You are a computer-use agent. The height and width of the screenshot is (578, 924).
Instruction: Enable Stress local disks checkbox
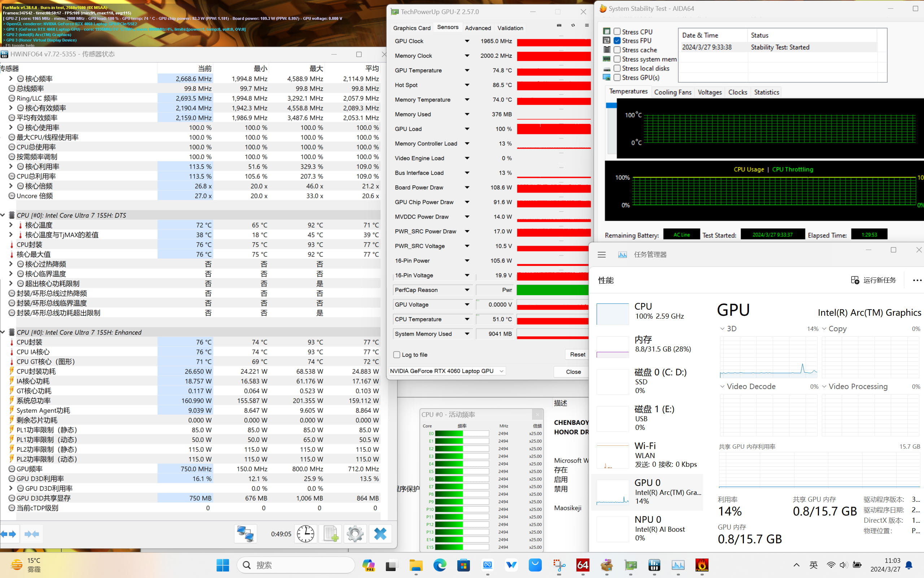617,68
